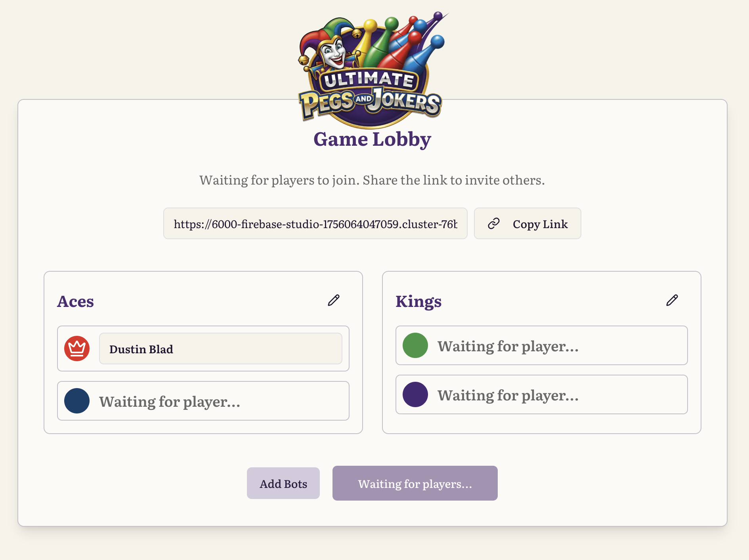Select the green peg icon in Kings team
Screen dimensions: 749x560
pos(415,346)
